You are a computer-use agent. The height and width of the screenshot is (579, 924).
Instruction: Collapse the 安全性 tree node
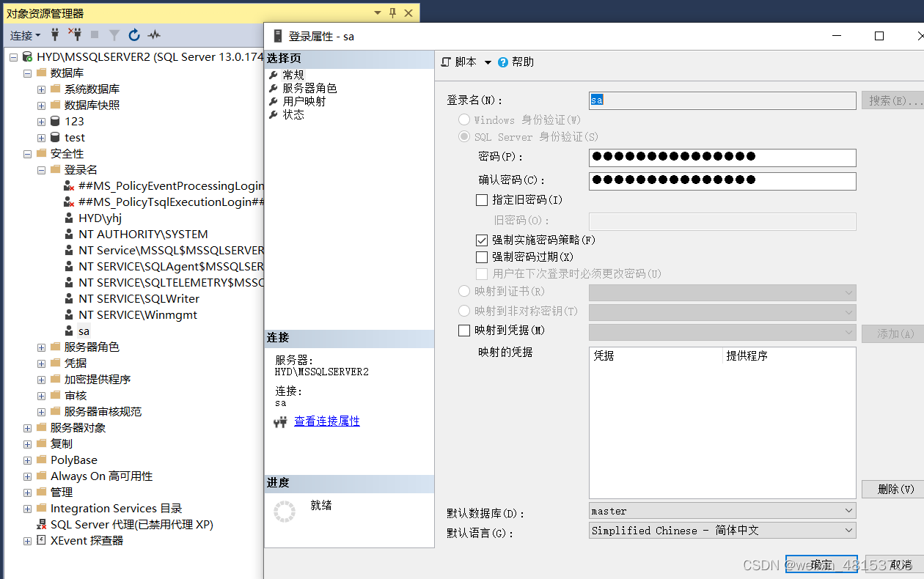[x=27, y=152]
